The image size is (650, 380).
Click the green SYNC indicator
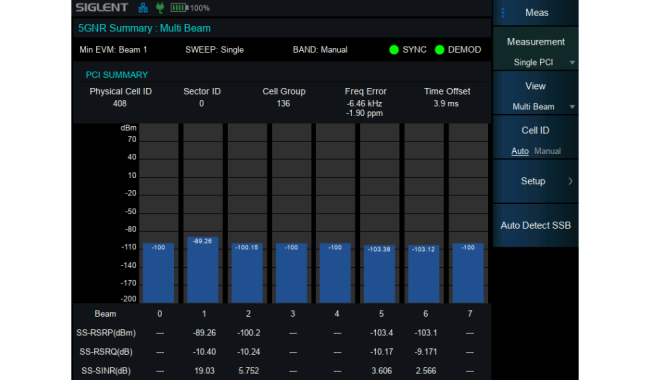point(394,50)
